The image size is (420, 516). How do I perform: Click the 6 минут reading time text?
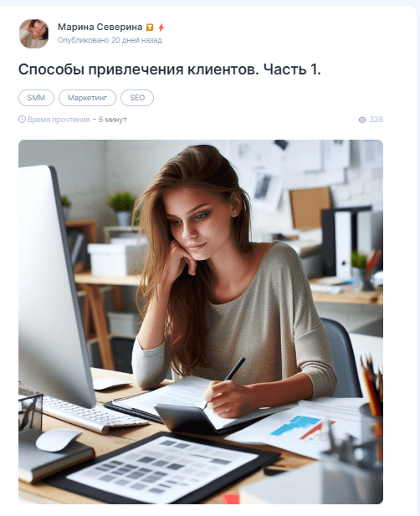[x=112, y=120]
